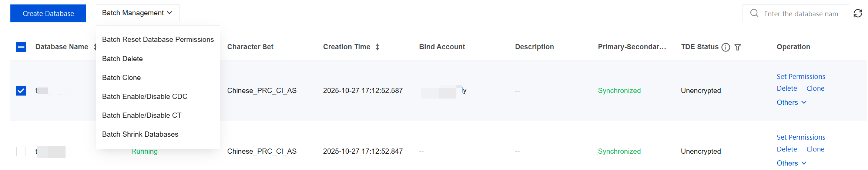Uncheck the first database row checkbox

21,91
